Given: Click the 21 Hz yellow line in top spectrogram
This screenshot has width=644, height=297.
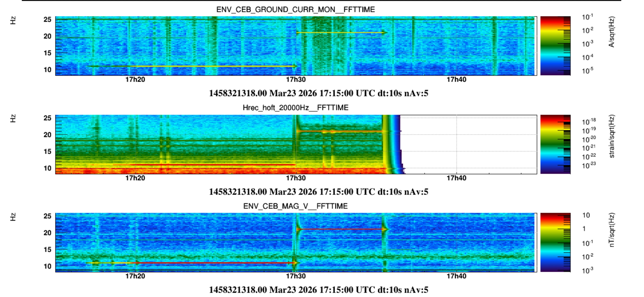Looking at the screenshot, I should [x=340, y=33].
